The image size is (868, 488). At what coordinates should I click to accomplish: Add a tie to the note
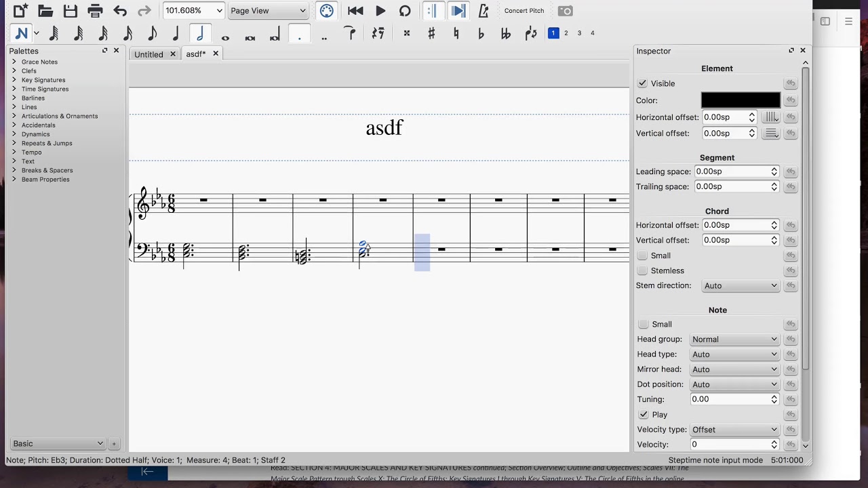pos(350,33)
